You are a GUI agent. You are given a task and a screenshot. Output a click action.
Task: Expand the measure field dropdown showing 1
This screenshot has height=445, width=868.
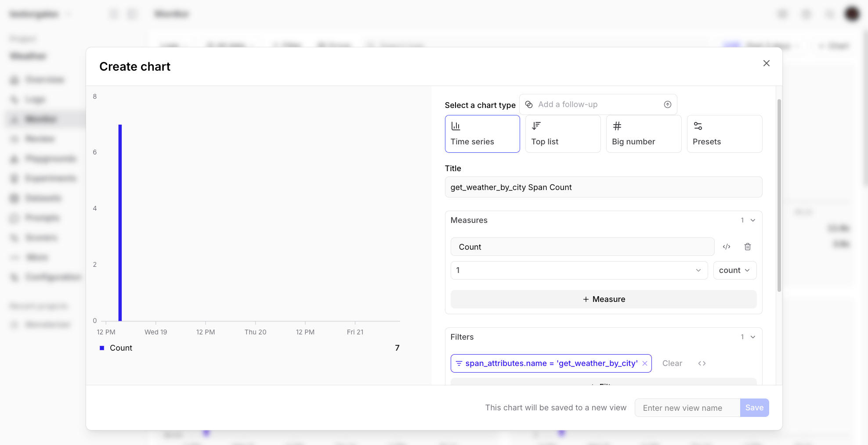(x=579, y=270)
